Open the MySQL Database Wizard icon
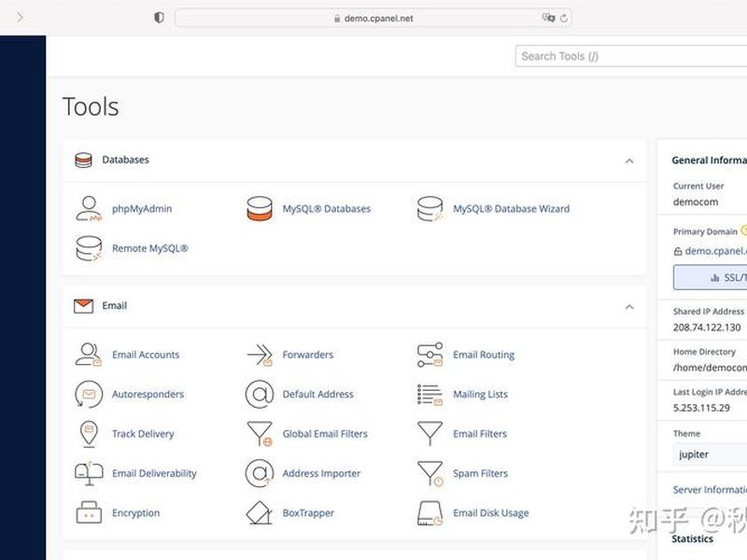Screen dimensions: 747x560 coord(430,208)
